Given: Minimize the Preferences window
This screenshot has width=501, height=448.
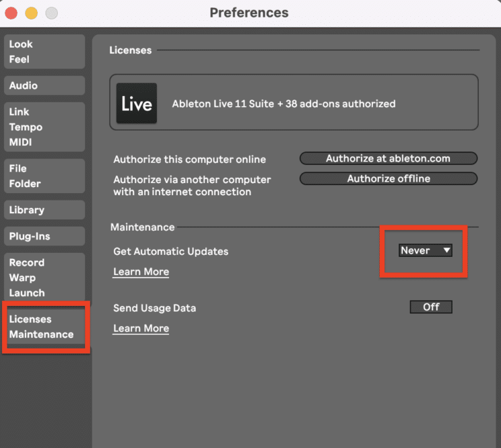Looking at the screenshot, I should [x=31, y=13].
